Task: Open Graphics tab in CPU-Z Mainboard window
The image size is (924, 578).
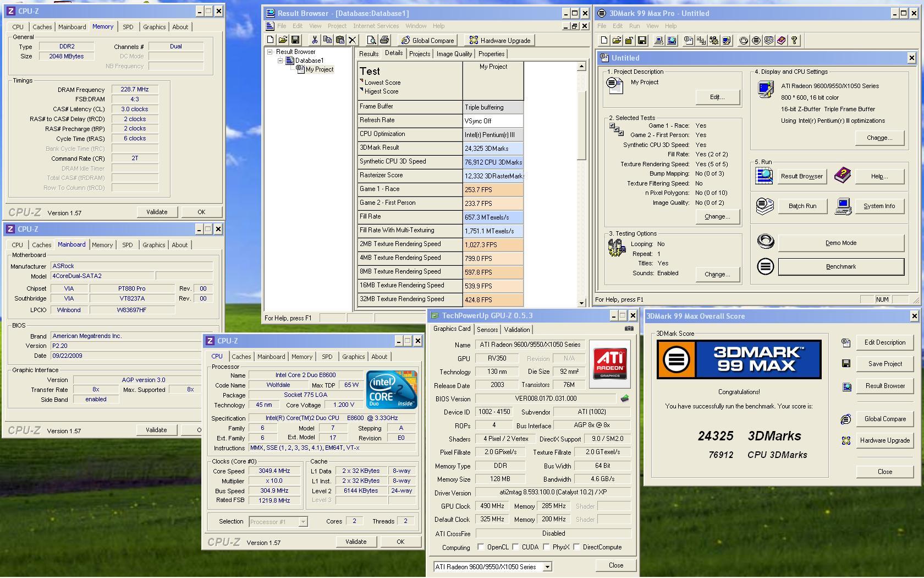Action: click(153, 245)
